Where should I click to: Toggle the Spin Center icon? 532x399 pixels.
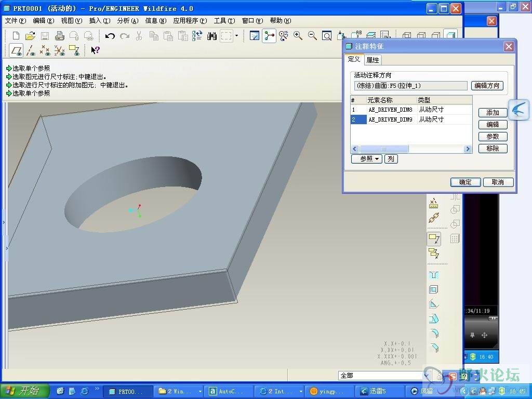point(269,36)
